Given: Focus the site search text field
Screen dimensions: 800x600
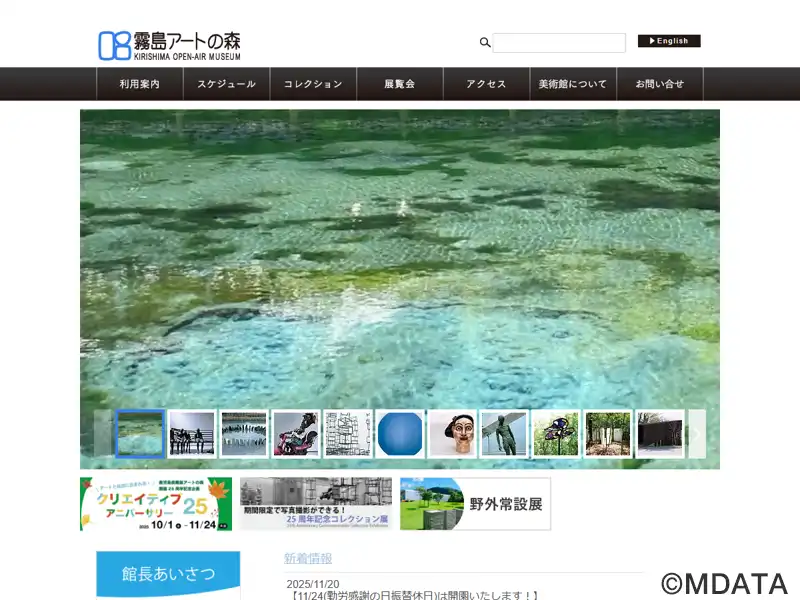Looking at the screenshot, I should [559, 43].
